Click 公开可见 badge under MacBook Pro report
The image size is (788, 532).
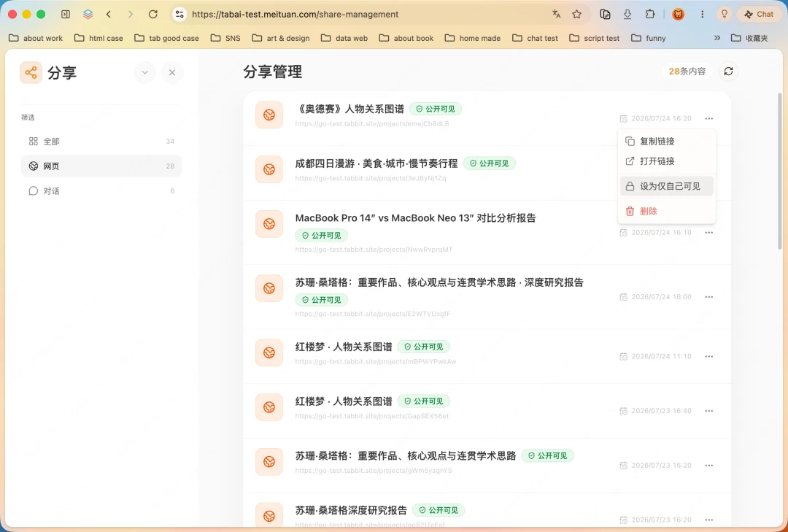[x=321, y=235]
